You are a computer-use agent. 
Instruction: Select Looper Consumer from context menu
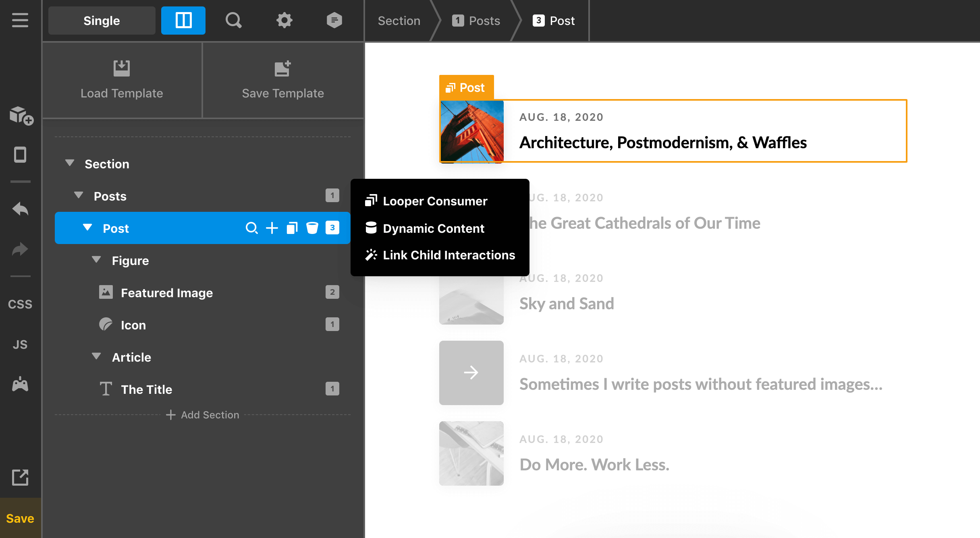435,201
